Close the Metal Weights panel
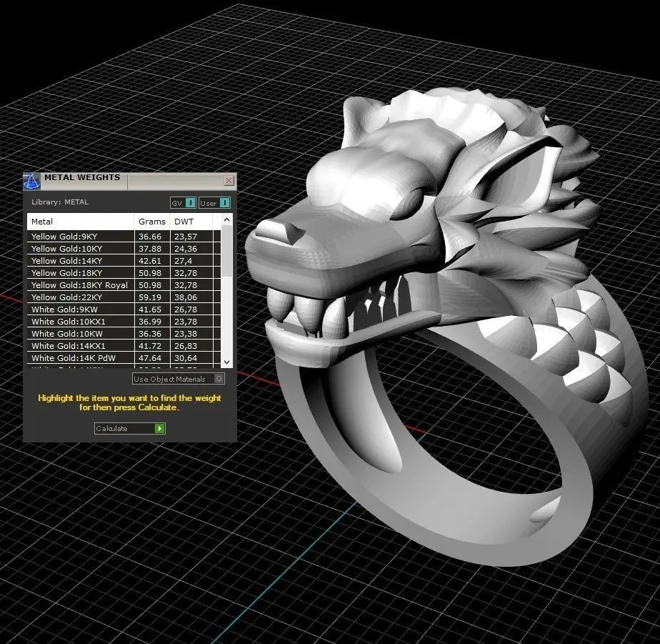The width and height of the screenshot is (660, 644). 229,181
